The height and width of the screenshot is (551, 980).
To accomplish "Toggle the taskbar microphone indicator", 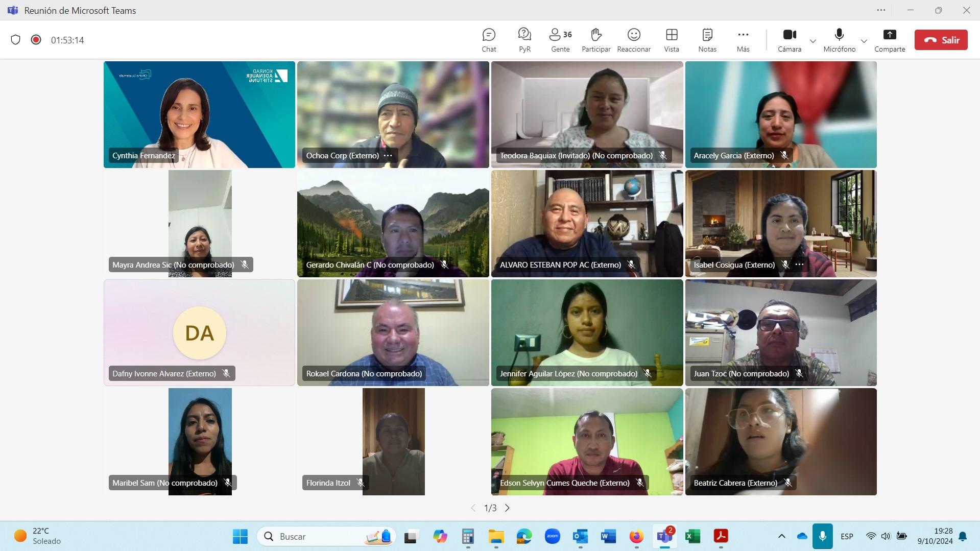I will pyautogui.click(x=822, y=536).
